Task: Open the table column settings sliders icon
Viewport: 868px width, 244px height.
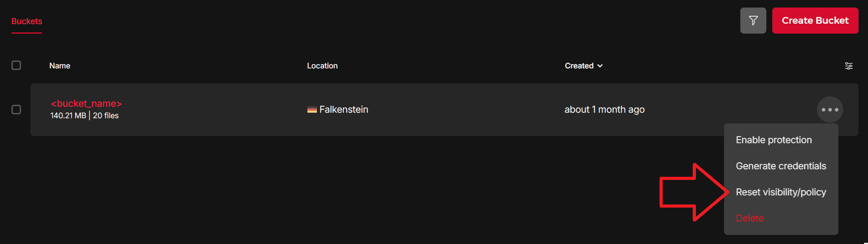Action: coord(849,66)
